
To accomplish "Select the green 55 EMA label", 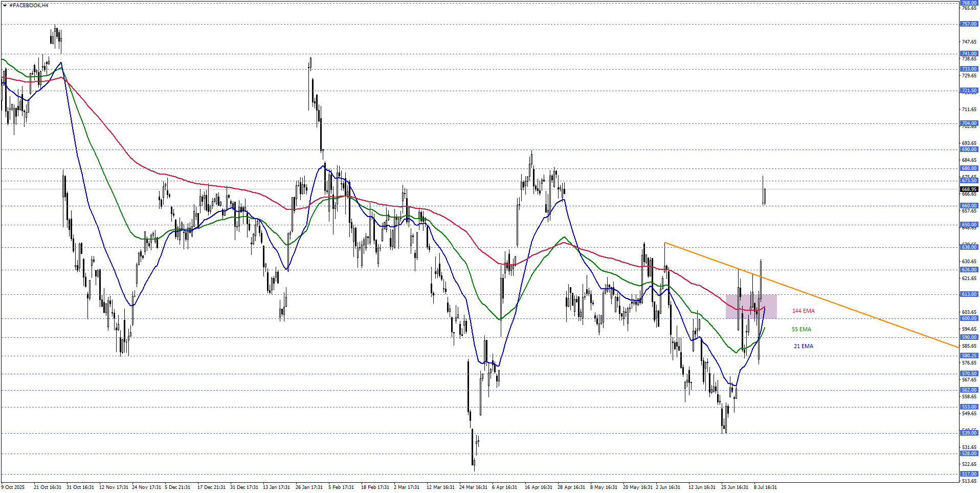I will (x=801, y=330).
